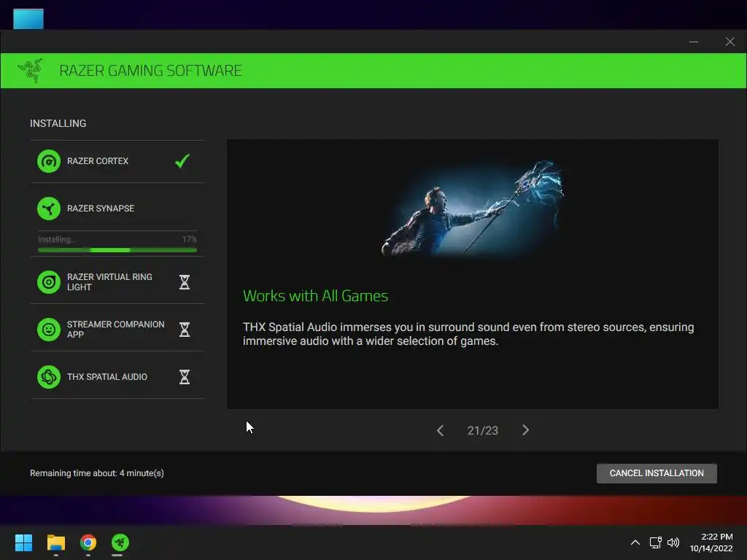The image size is (747, 560).
Task: Advance to the next slide with right chevron
Action: [525, 430]
